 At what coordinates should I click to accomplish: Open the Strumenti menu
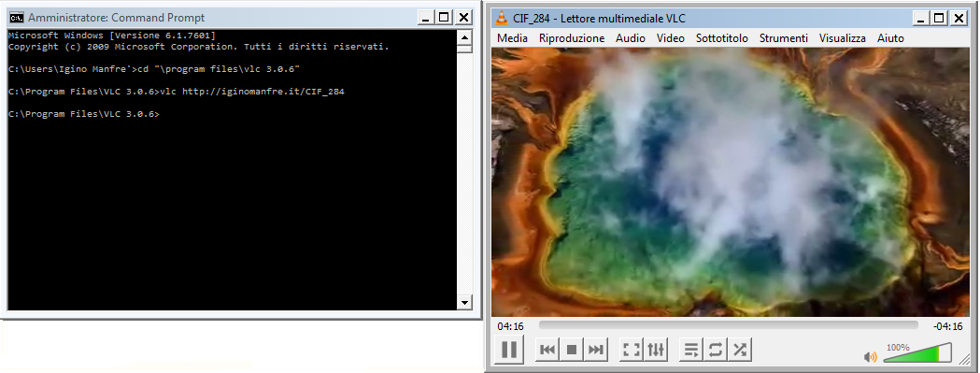[x=784, y=38]
